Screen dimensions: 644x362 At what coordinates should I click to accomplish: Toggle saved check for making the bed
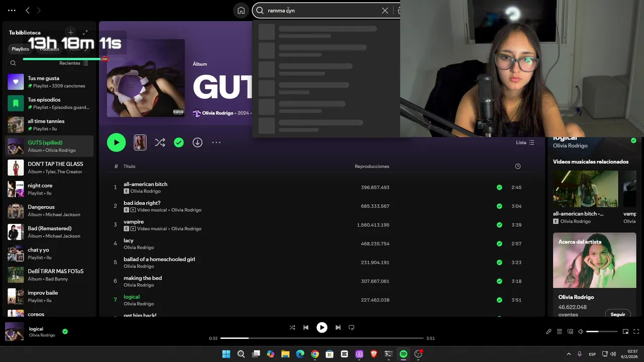(x=499, y=281)
